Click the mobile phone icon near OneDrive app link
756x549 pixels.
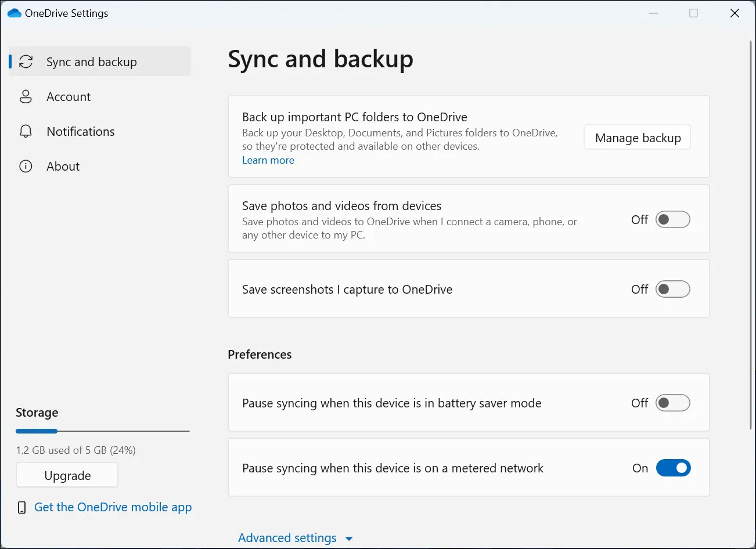(x=21, y=507)
